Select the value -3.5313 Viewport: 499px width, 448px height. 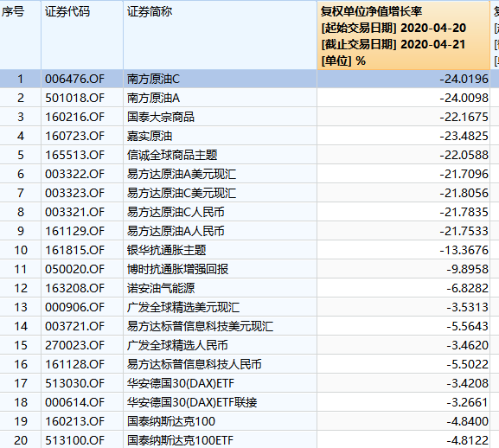(468, 307)
